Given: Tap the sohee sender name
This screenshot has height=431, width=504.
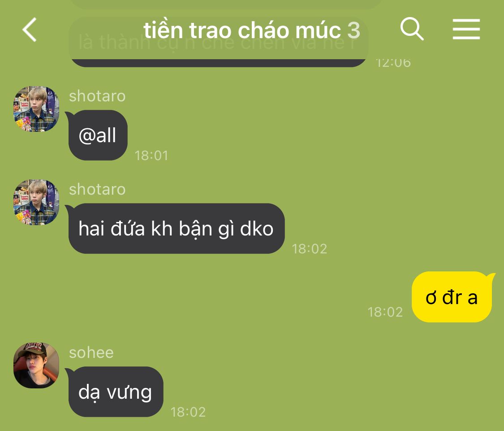Looking at the screenshot, I should click(x=91, y=353).
